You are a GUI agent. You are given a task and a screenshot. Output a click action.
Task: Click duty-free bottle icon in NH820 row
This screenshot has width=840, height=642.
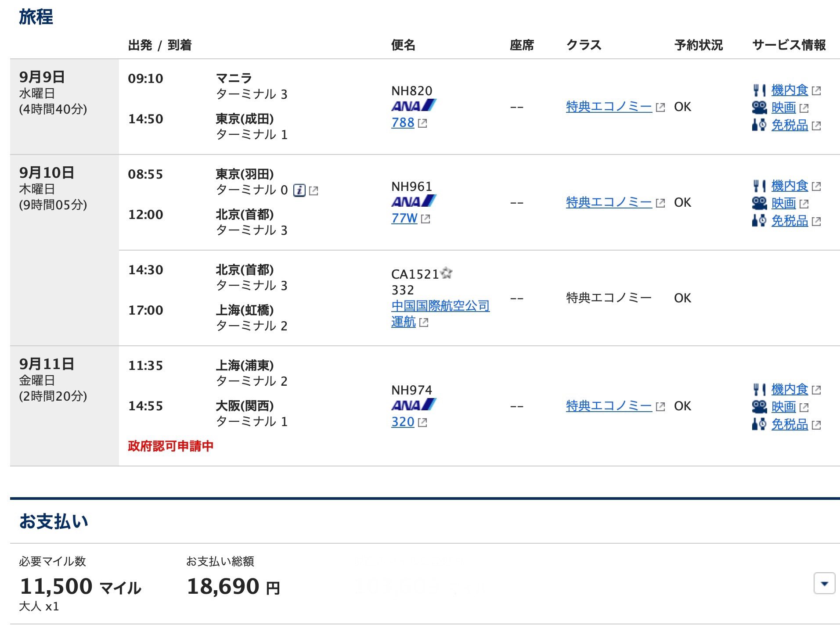(760, 126)
